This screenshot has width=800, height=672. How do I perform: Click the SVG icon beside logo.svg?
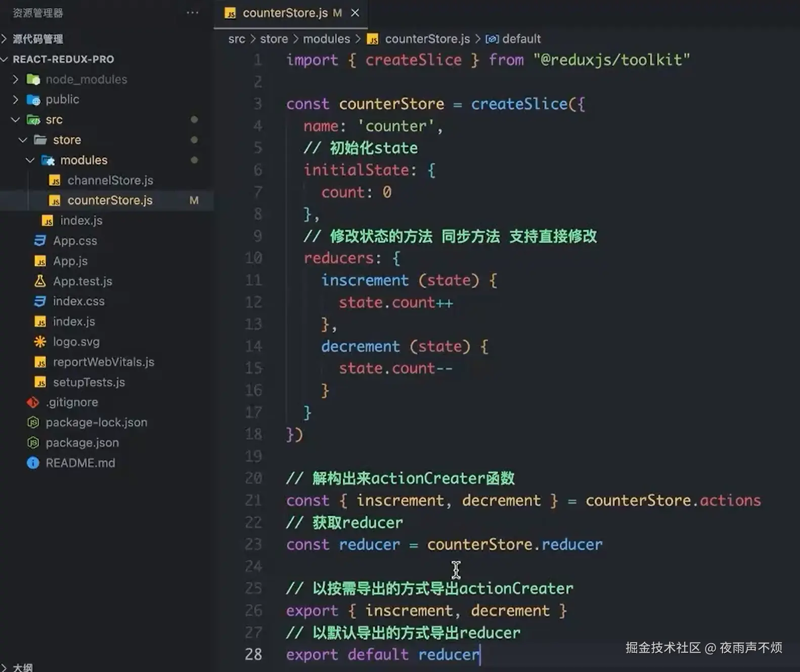[40, 342]
